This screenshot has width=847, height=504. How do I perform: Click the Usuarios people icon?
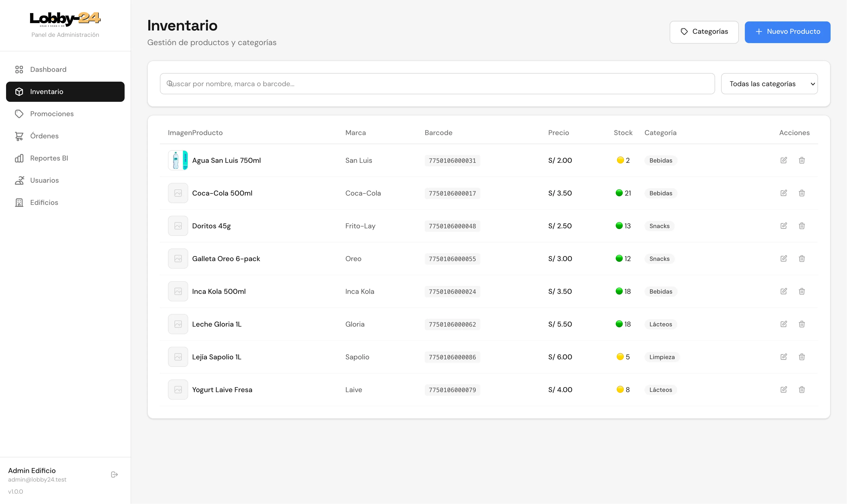coord(19,180)
